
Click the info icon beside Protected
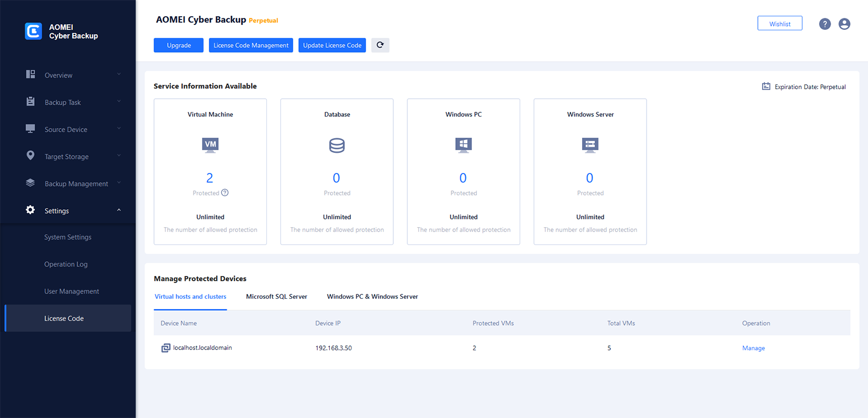pyautogui.click(x=225, y=192)
